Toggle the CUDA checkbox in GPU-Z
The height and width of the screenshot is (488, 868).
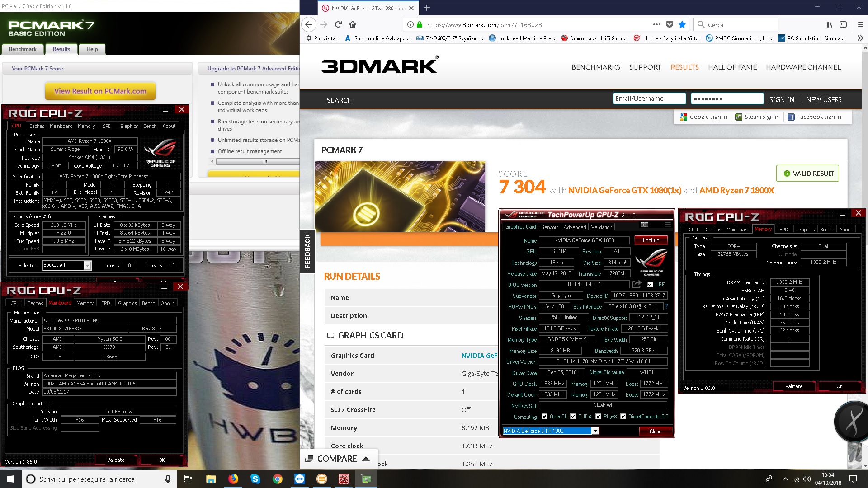click(573, 417)
